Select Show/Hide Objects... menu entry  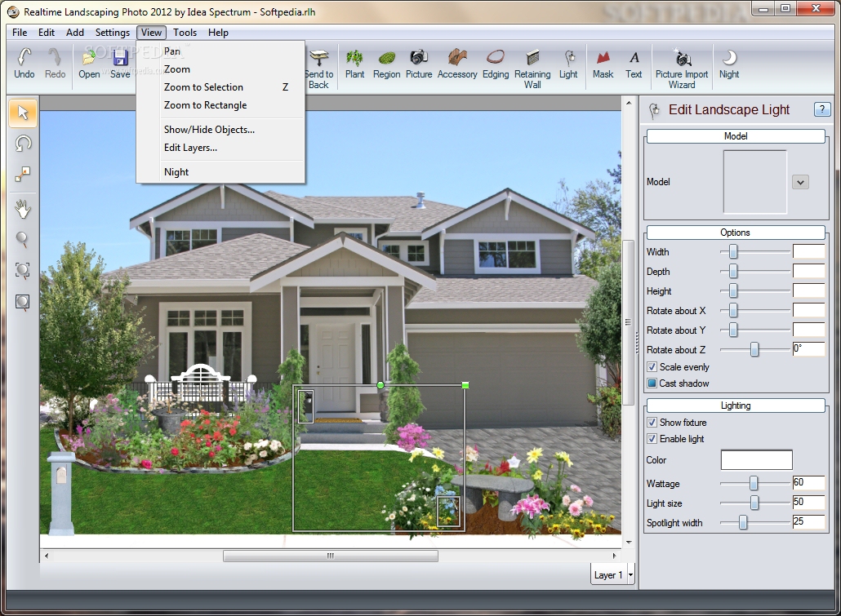click(220, 130)
